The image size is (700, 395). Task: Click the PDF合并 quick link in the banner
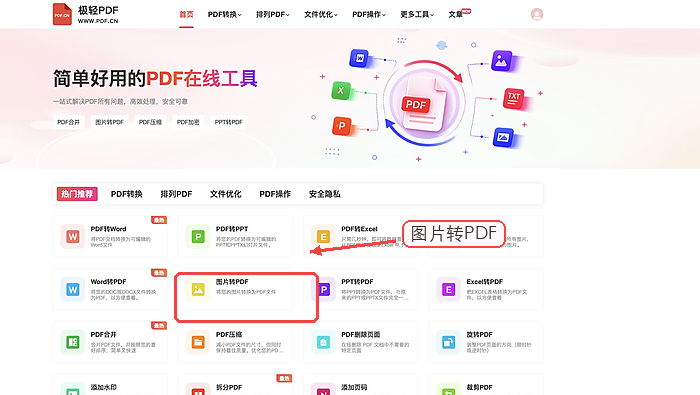point(69,122)
